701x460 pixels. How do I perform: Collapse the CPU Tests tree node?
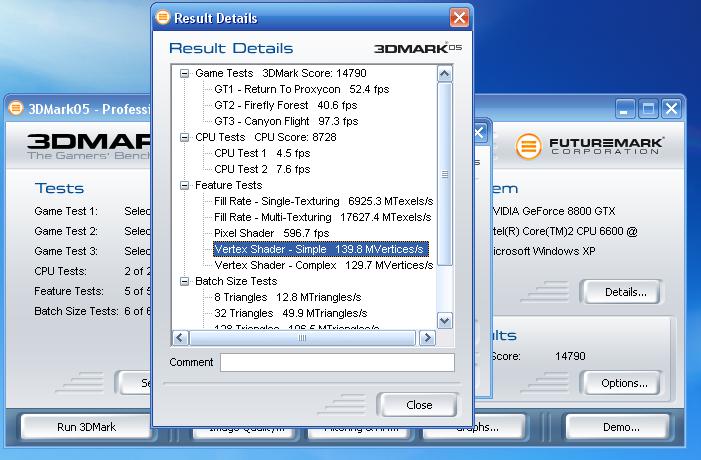(184, 137)
